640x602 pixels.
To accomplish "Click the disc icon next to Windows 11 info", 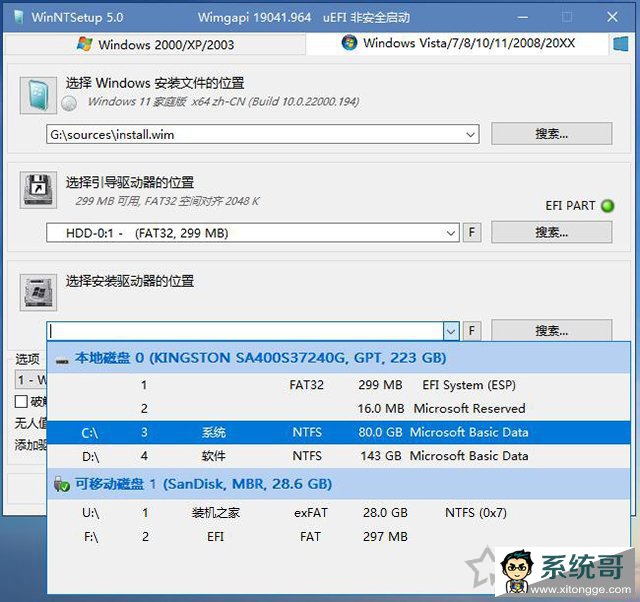I will pos(69,103).
